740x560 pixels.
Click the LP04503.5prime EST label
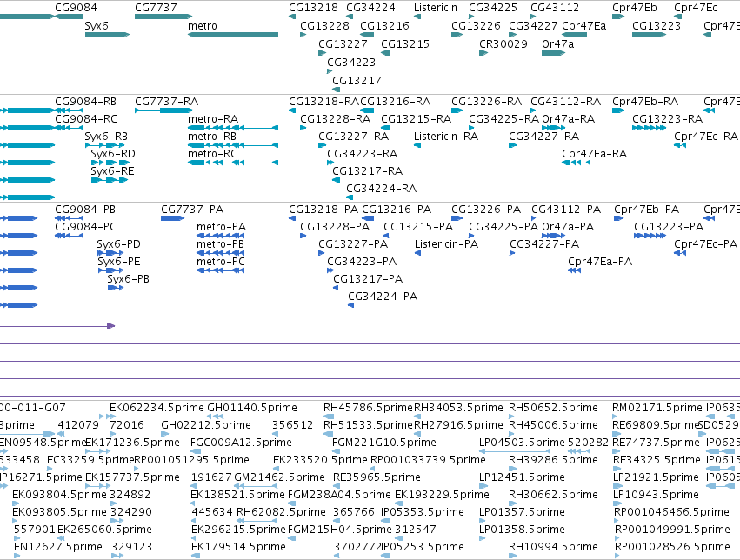(x=522, y=443)
